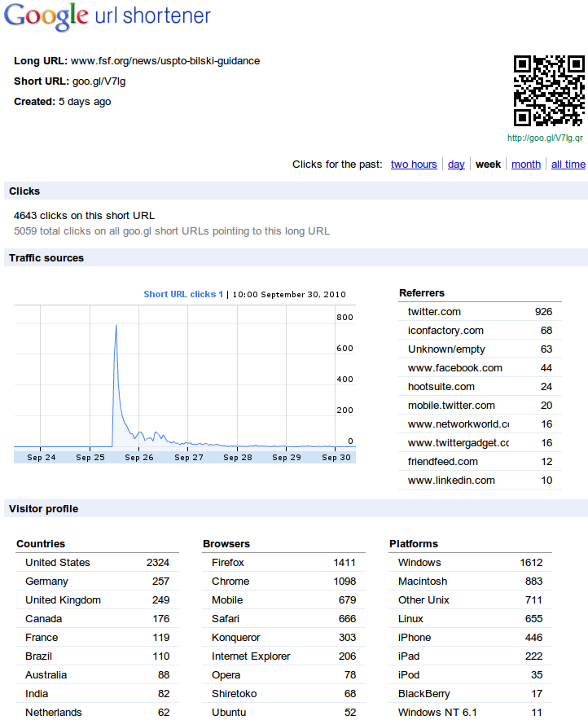Click Australia in Countries
588x720 pixels.
[97, 675]
